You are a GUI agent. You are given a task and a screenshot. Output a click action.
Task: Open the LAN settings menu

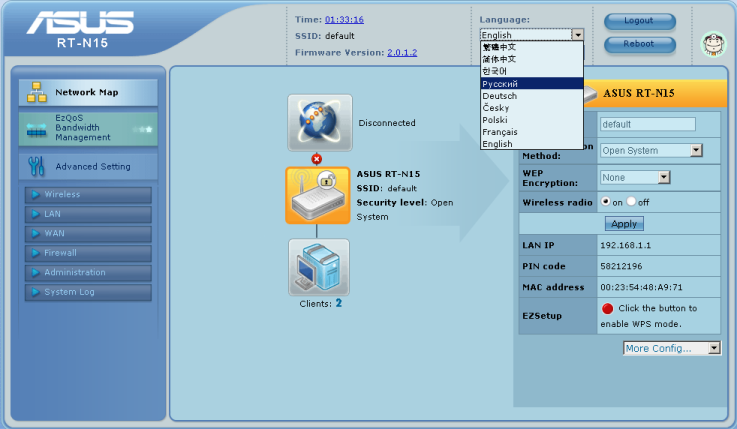click(88, 214)
